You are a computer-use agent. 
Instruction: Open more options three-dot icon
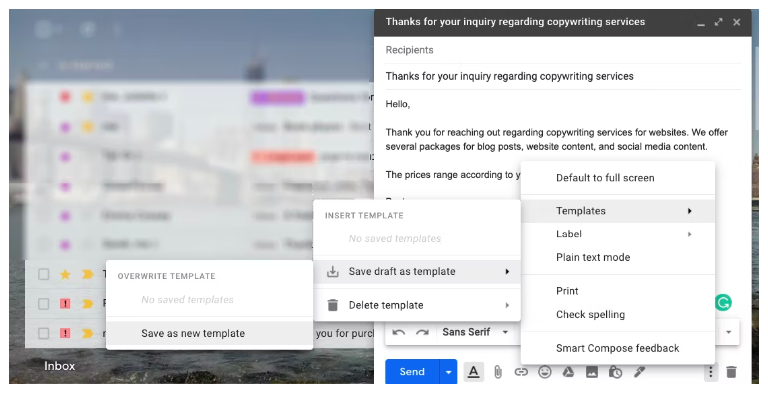711,372
